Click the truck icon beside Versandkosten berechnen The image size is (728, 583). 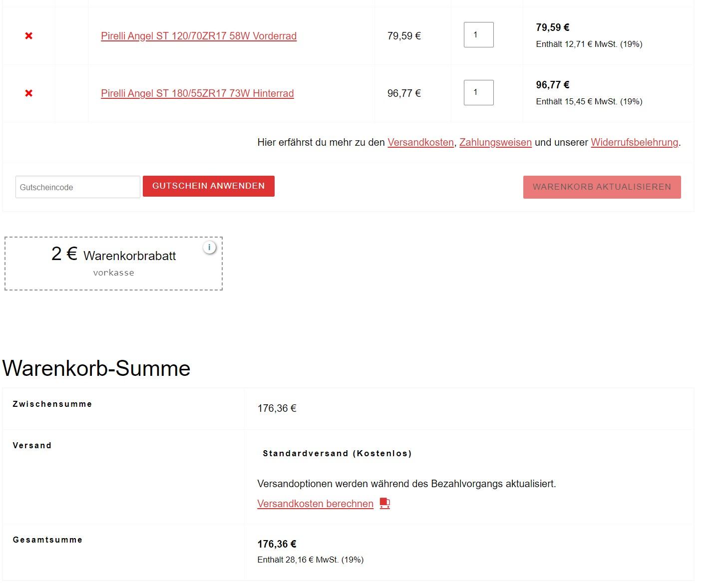click(384, 503)
